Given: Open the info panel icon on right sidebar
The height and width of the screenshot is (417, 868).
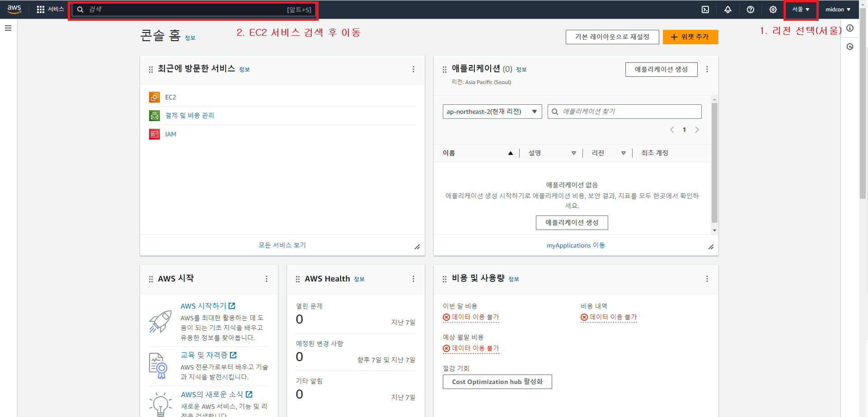Looking at the screenshot, I should (x=850, y=28).
